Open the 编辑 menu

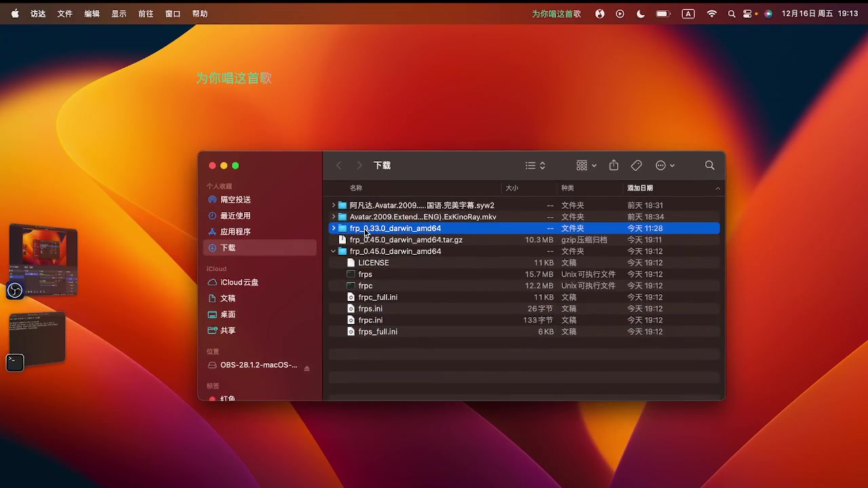(x=92, y=14)
